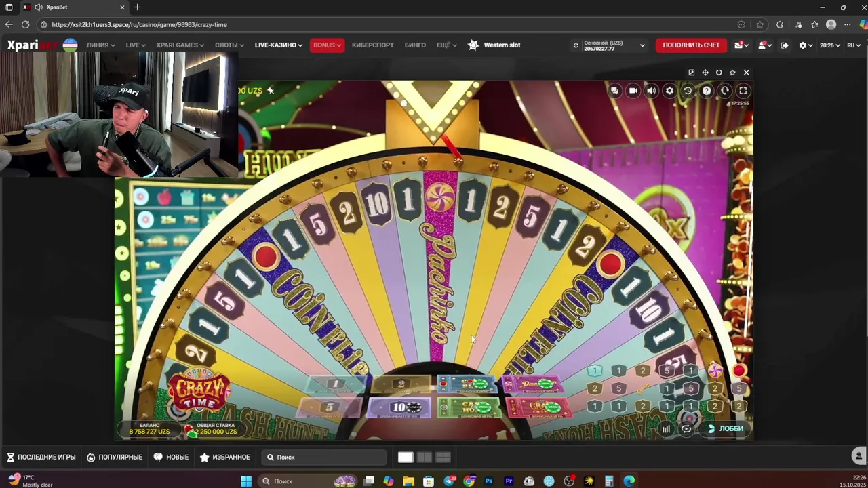
Task: Open Telegram from the taskbar
Action: click(448, 481)
